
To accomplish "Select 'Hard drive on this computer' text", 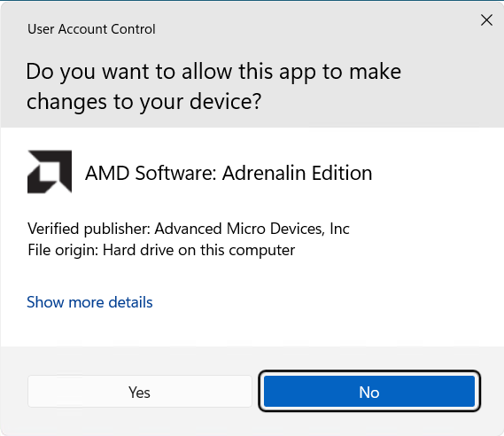I will click(x=198, y=251).
